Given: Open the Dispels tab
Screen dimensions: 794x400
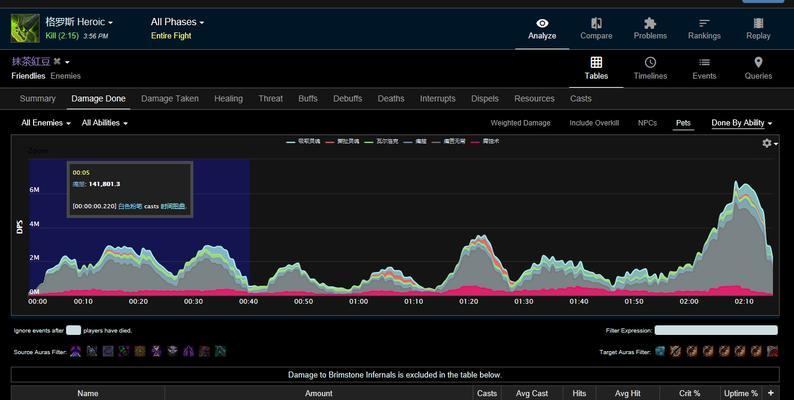Looking at the screenshot, I should pyautogui.click(x=485, y=99).
